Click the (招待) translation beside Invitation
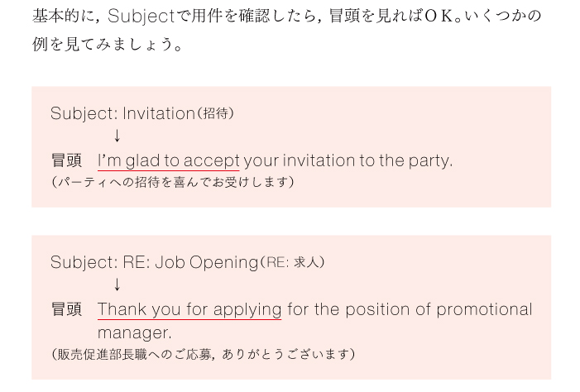Viewport: 580px width, 392px height. point(215,113)
